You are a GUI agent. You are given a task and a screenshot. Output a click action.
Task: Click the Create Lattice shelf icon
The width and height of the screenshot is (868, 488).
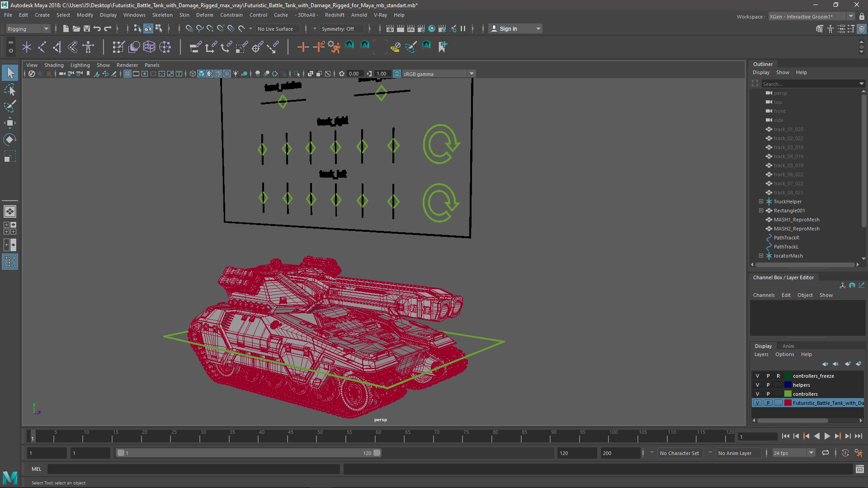(x=149, y=47)
